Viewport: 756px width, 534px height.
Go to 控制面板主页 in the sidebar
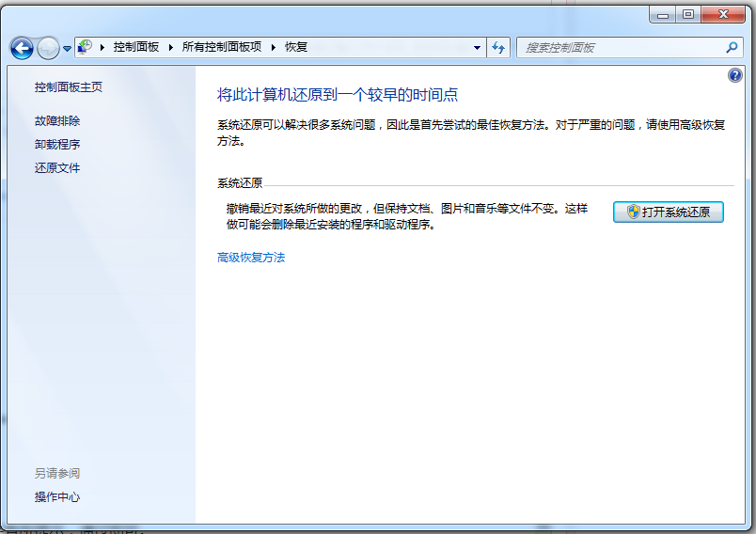coord(69,87)
